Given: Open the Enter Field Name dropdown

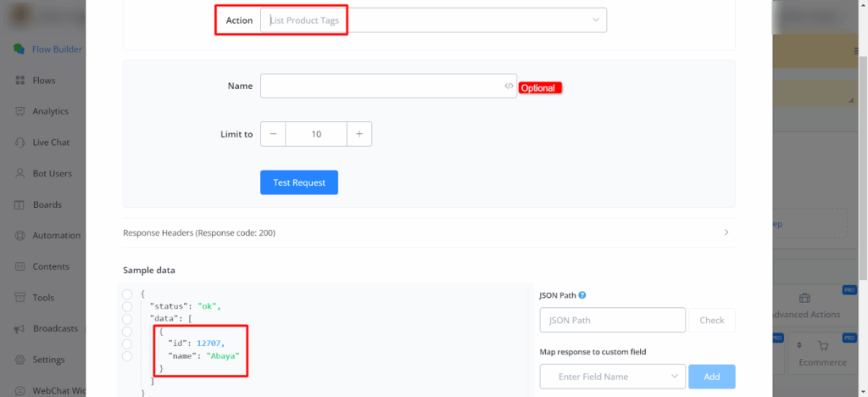Looking at the screenshot, I should 612,376.
